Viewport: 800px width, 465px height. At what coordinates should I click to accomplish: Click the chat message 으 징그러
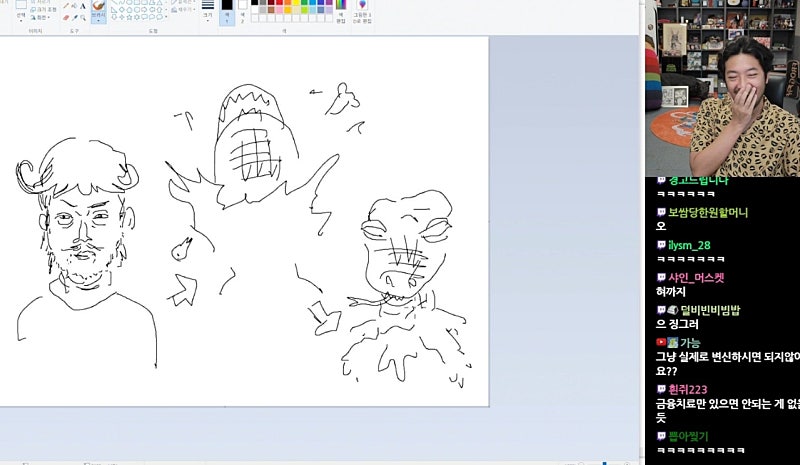point(677,324)
